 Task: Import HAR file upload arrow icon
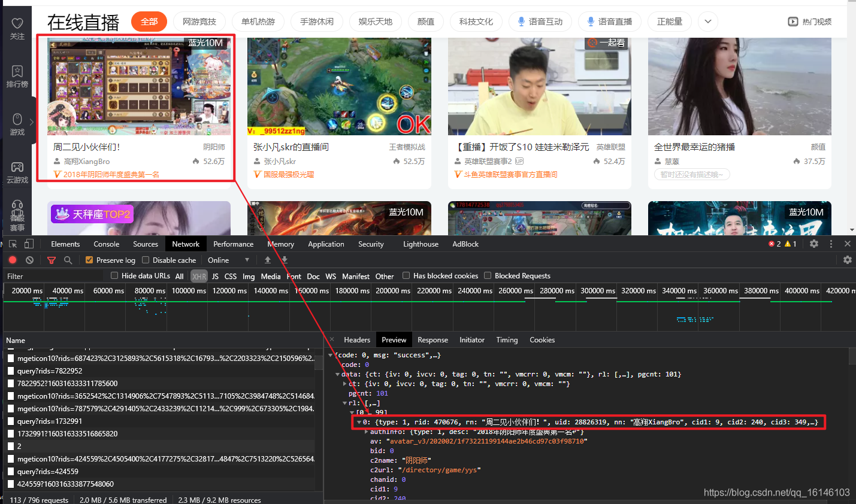point(268,260)
